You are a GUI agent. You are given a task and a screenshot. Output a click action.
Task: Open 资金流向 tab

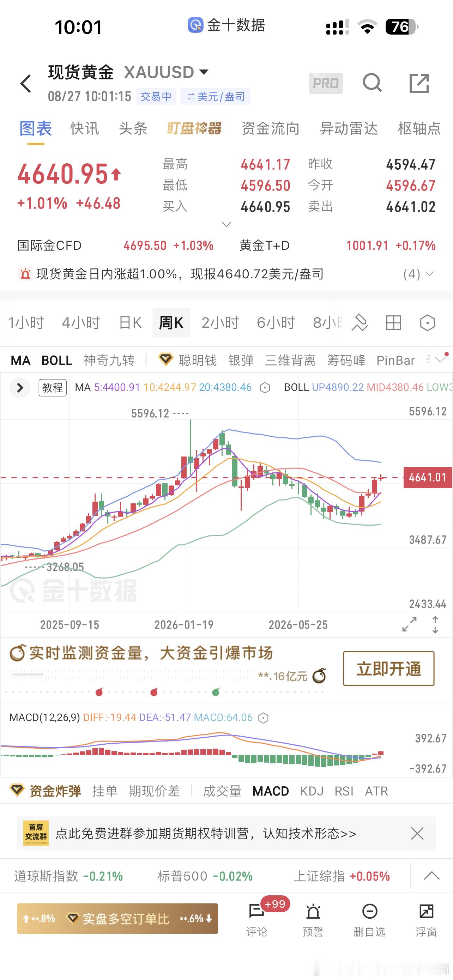[x=271, y=129]
